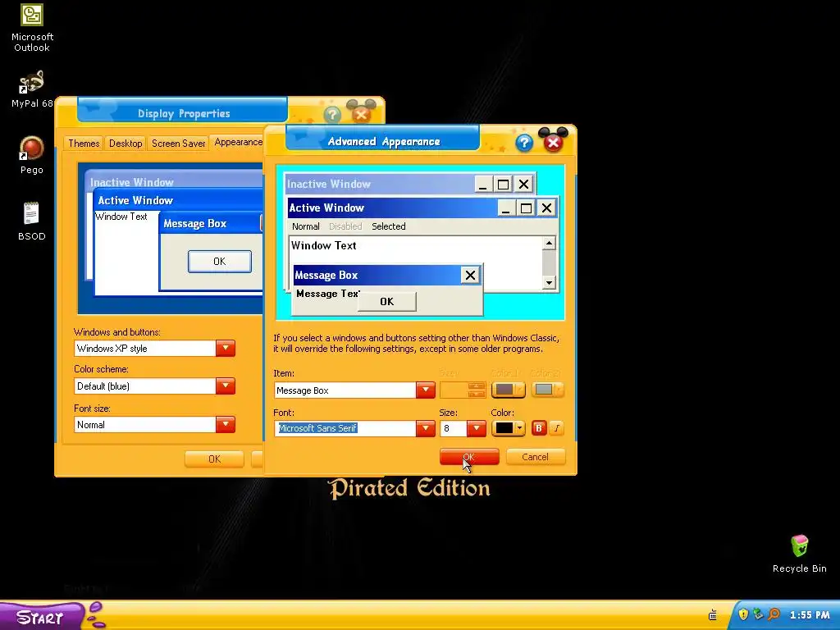Click the taskbar clock showing 1:55 PM
Screen dimensions: 840x630
[810, 615]
